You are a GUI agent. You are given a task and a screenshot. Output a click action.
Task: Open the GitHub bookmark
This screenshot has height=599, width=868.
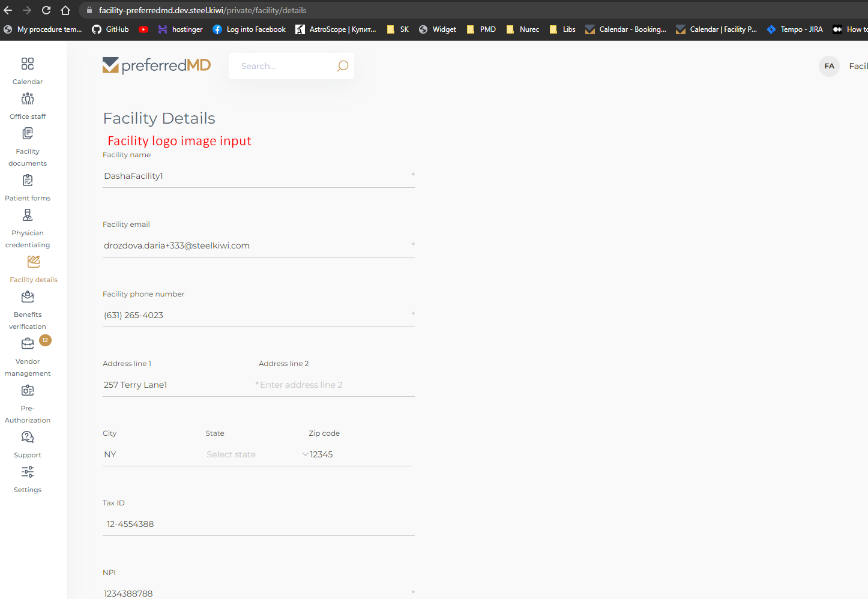coord(110,29)
